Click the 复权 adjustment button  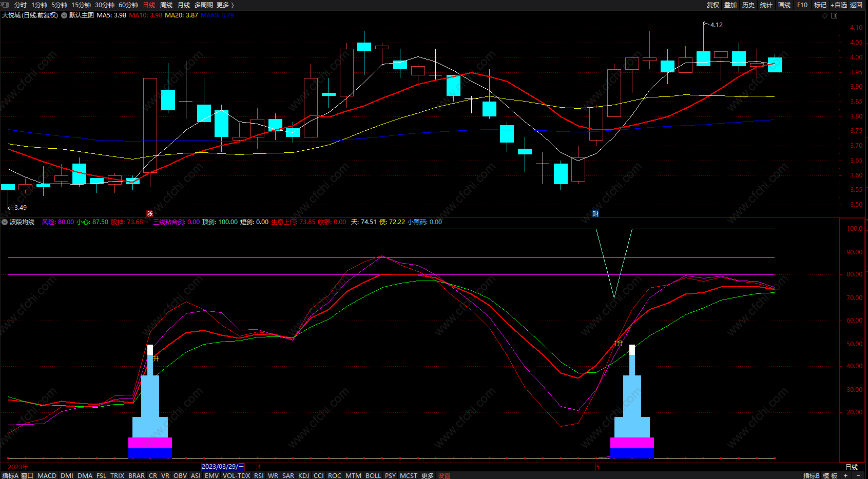pyautogui.click(x=713, y=5)
